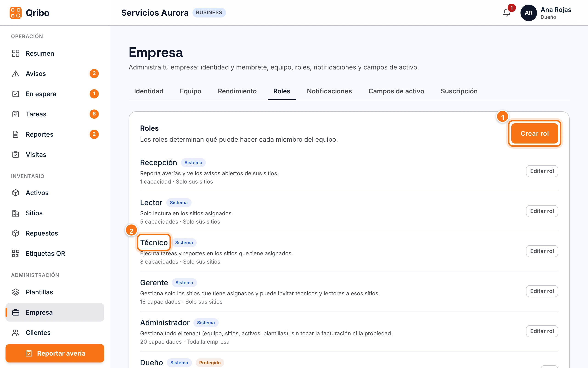Viewport: 588px width, 368px height.
Task: Open Avisos in the sidebar
Action: point(55,74)
